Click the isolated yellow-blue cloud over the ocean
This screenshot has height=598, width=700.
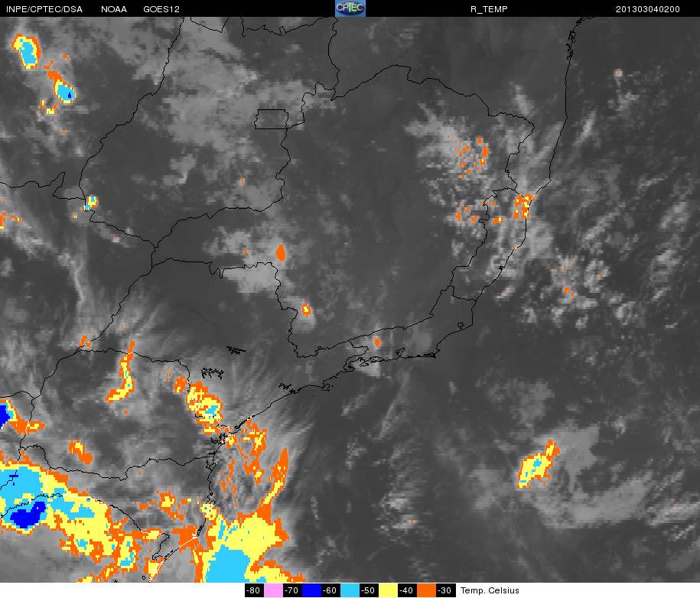click(538, 465)
